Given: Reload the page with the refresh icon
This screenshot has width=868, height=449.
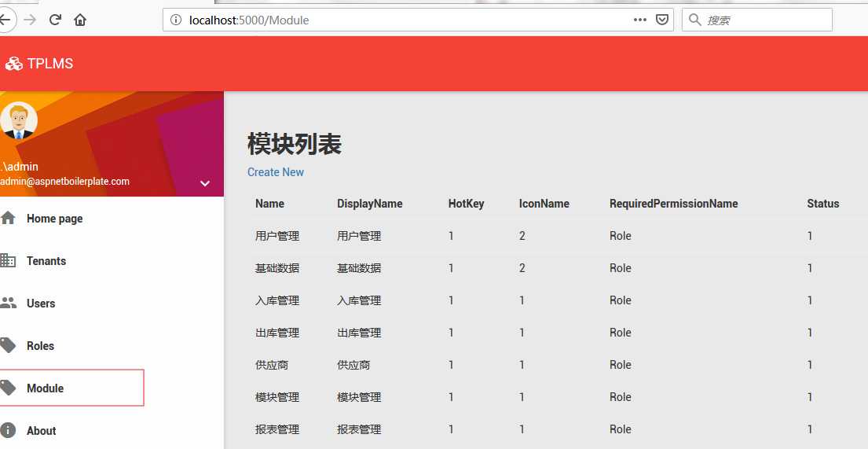Looking at the screenshot, I should point(55,20).
